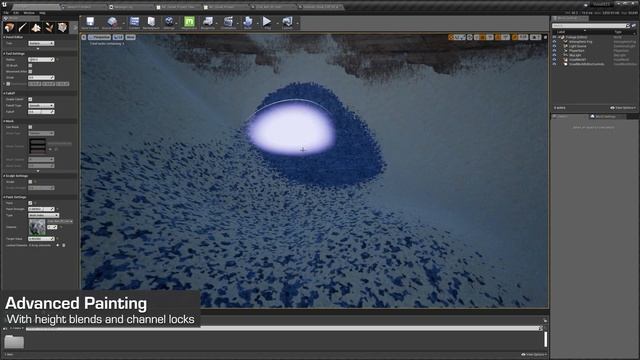Open the Settings toolbar icon

169,22
